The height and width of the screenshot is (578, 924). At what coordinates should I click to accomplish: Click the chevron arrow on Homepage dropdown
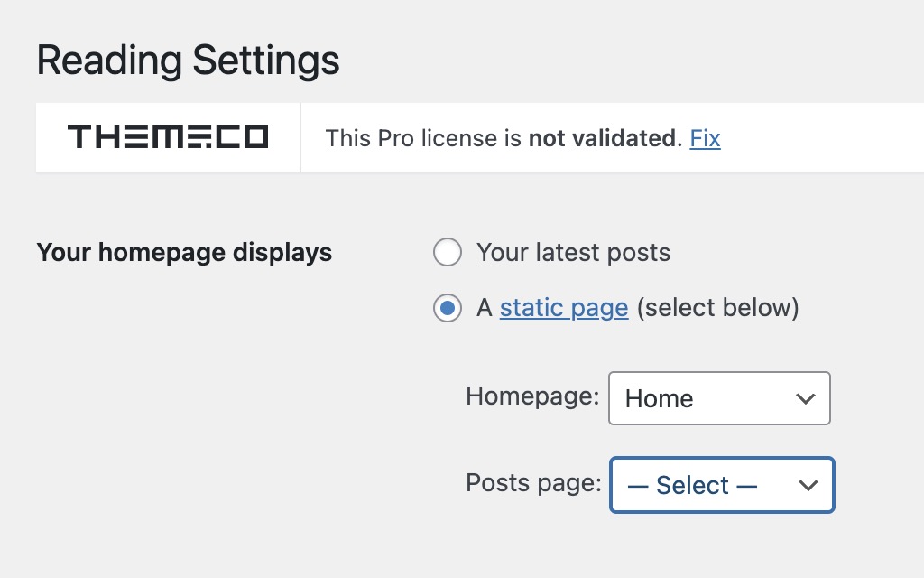[805, 398]
